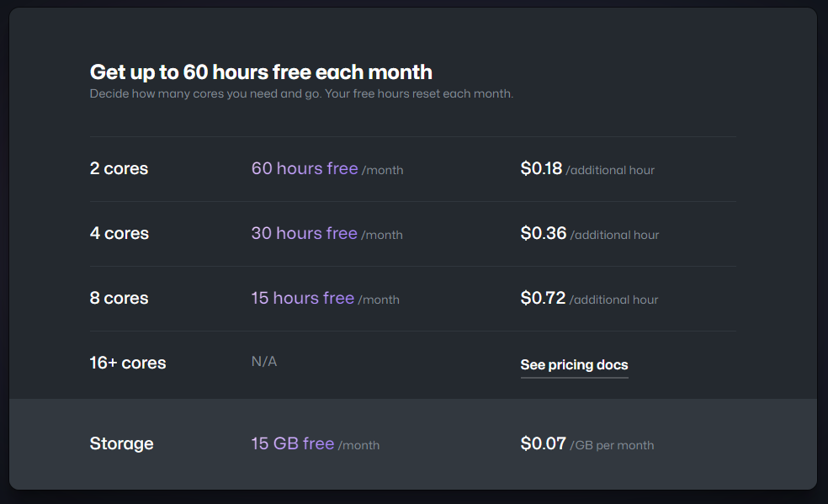Image resolution: width=828 pixels, height=504 pixels.
Task: Click the N/A value for 16+ cores
Action: pyautogui.click(x=263, y=362)
